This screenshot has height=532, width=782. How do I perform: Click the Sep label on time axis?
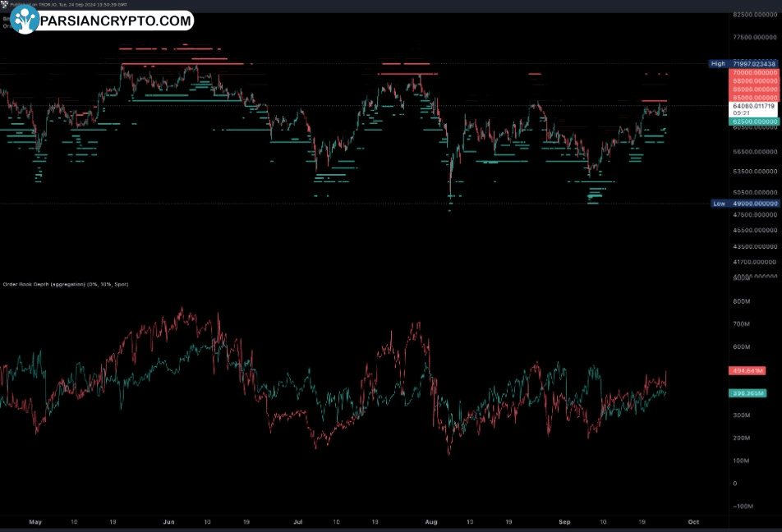coord(564,521)
